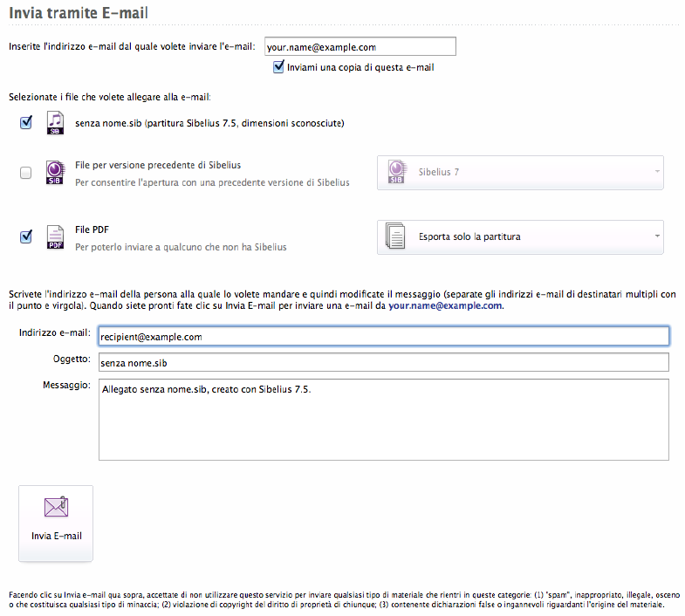
Task: Disable the File PDF attachment checkbox
Action: tap(26, 236)
